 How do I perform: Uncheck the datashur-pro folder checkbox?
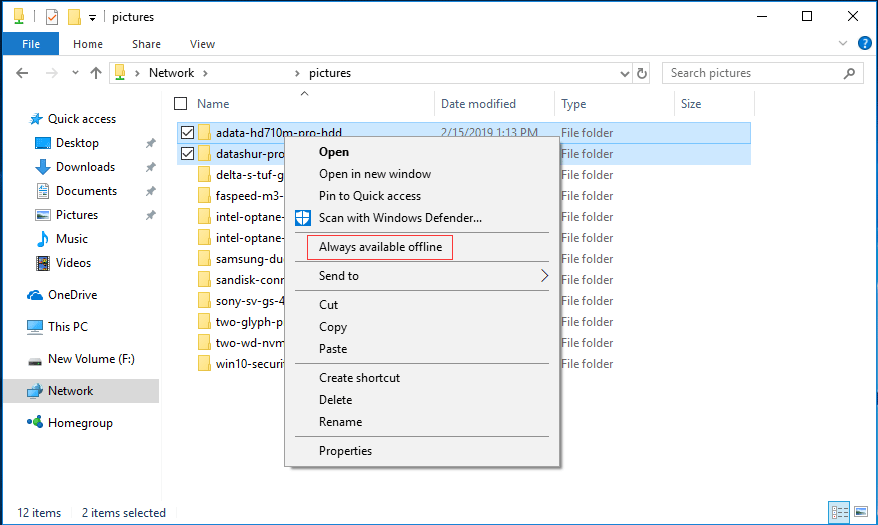point(188,153)
